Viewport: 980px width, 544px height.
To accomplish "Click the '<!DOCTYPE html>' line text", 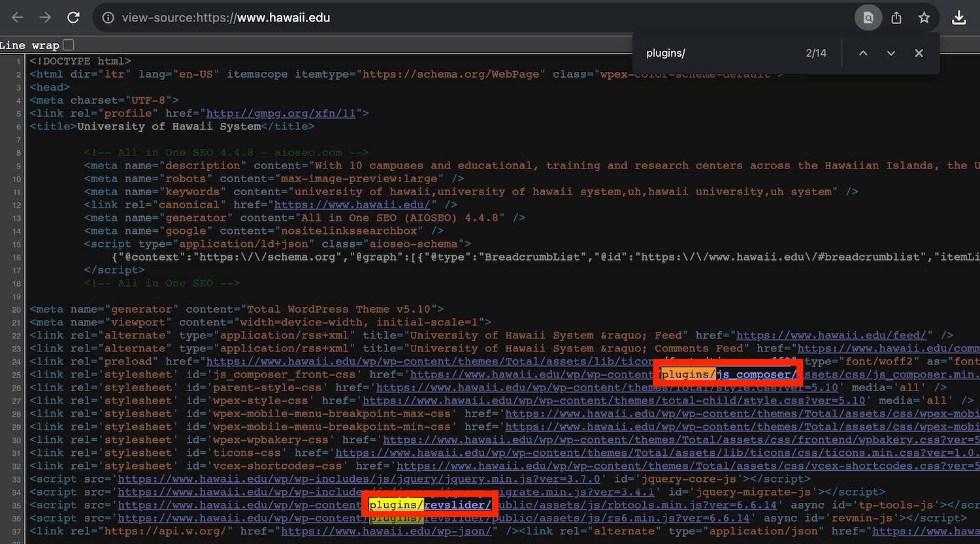I will point(80,61).
